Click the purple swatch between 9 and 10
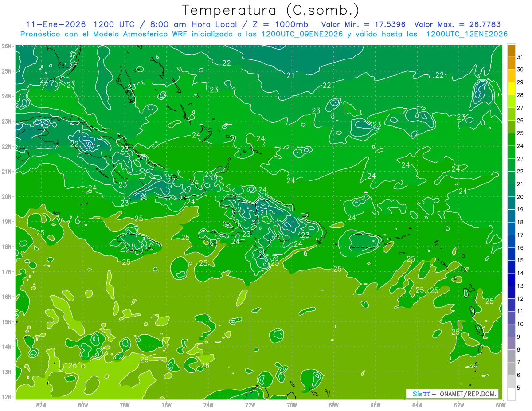 click(511, 330)
